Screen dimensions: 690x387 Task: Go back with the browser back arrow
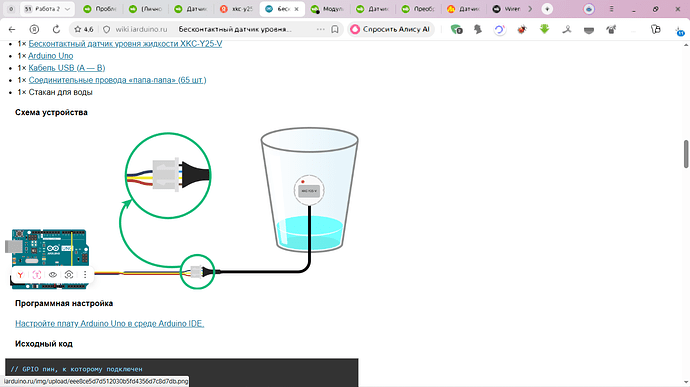pos(12,29)
